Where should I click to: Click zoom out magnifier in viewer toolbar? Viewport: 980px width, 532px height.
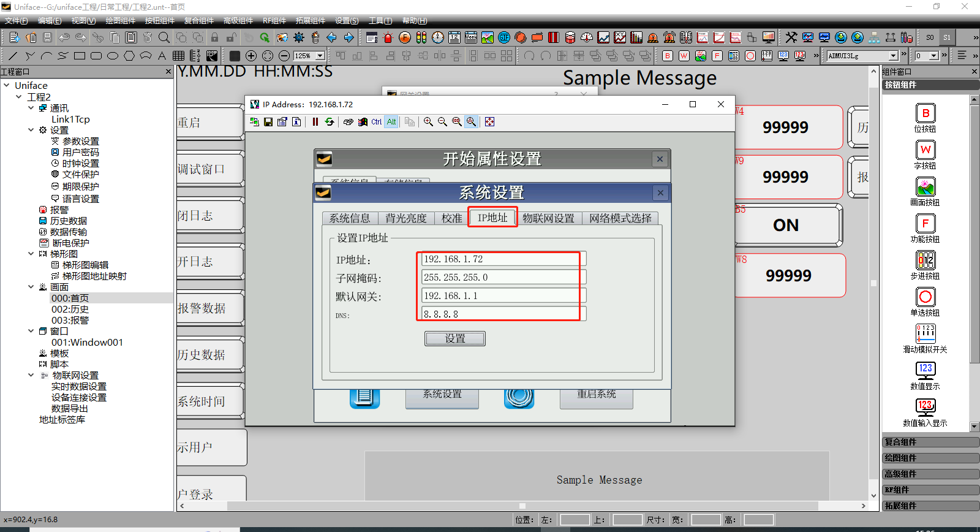442,122
